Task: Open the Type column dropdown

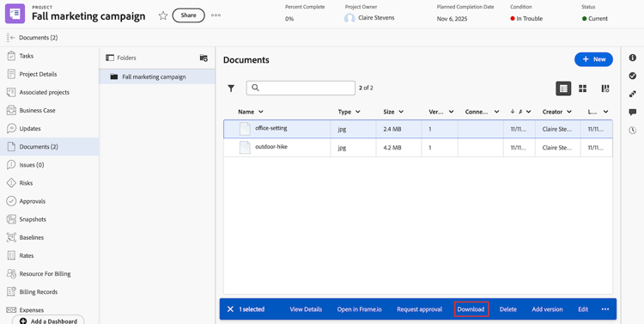Action: (358, 112)
